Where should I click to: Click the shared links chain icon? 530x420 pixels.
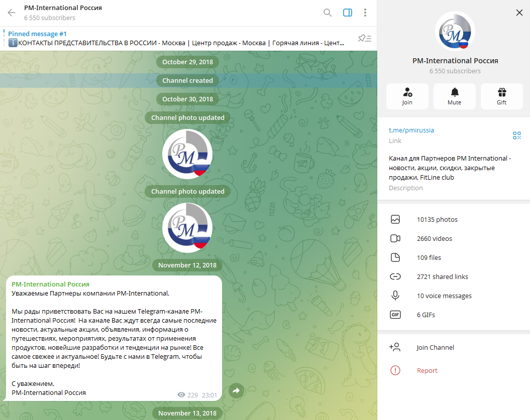coord(395,276)
